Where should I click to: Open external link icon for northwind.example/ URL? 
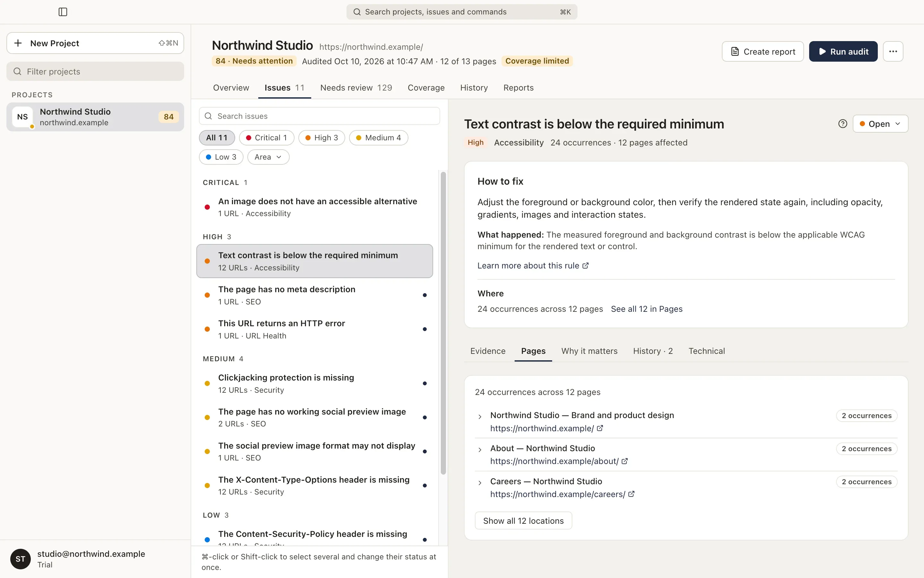click(x=600, y=428)
